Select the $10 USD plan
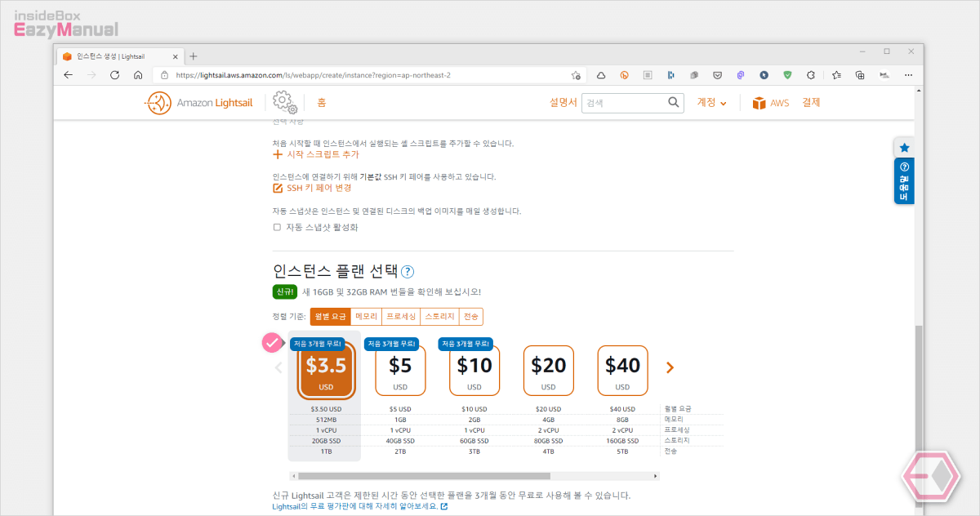Viewport: 980px width, 516px height. click(x=474, y=371)
